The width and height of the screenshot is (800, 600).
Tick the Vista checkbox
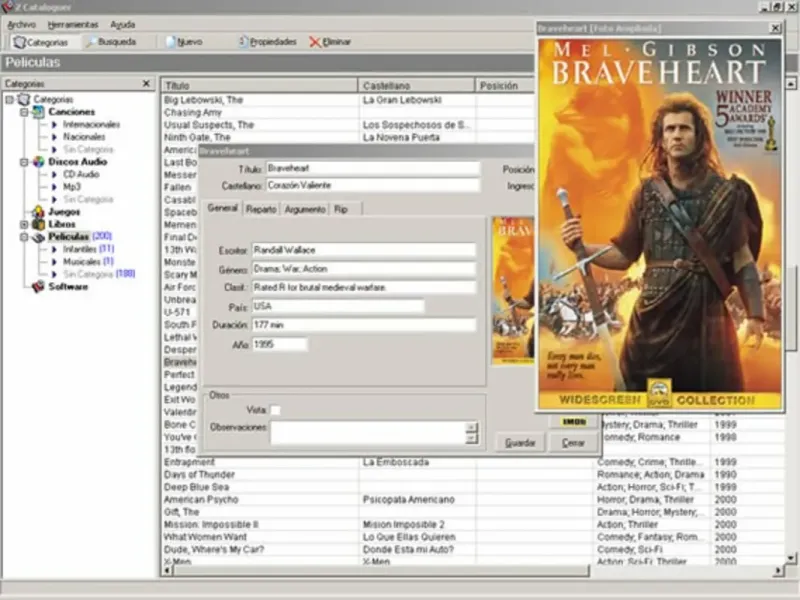pos(275,410)
